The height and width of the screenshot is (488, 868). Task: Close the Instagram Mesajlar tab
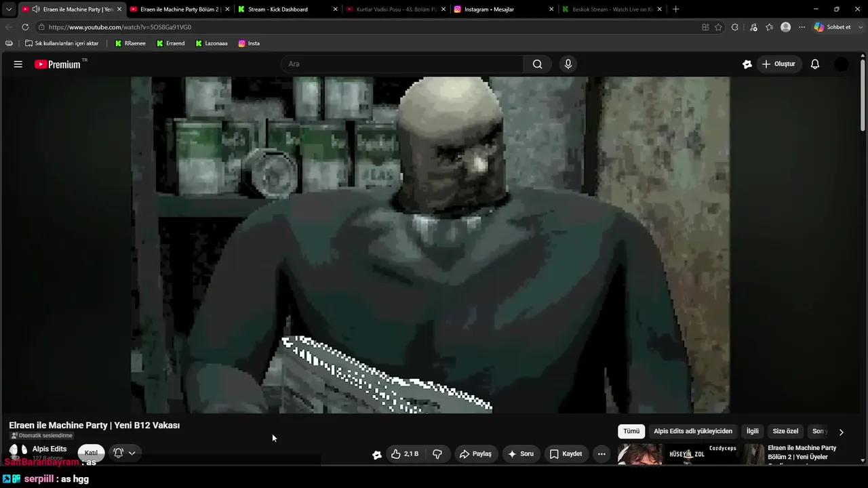551,9
